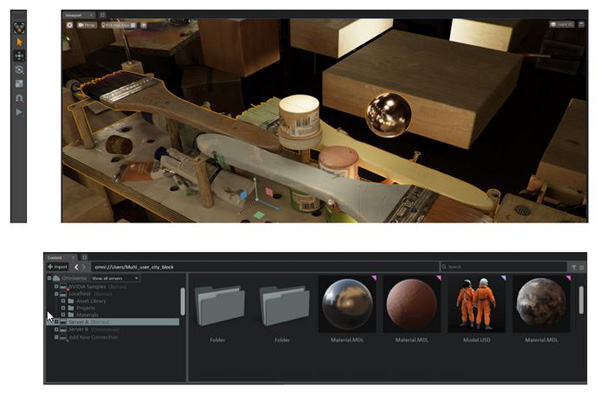Open the Layer button at viewport top right
This screenshot has height=394, width=600.
click(562, 24)
